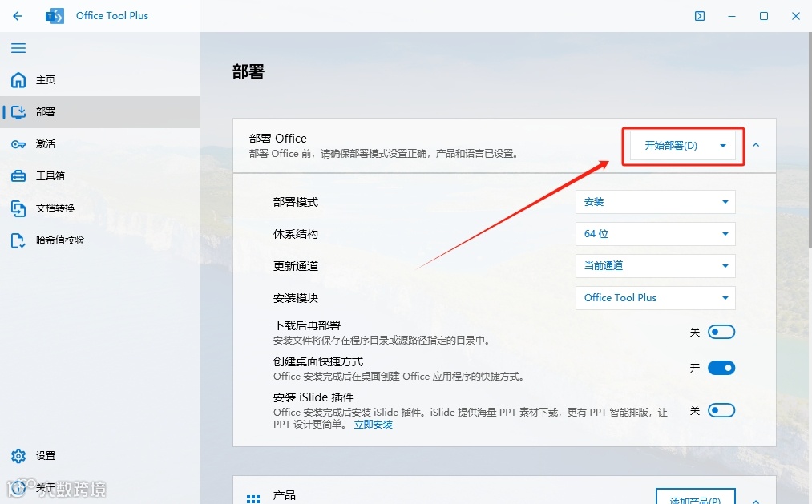Go to 哈希值校验 page

100,240
